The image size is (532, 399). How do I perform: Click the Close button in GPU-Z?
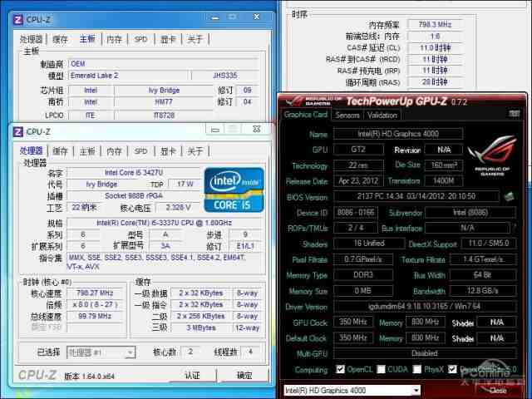[497, 391]
